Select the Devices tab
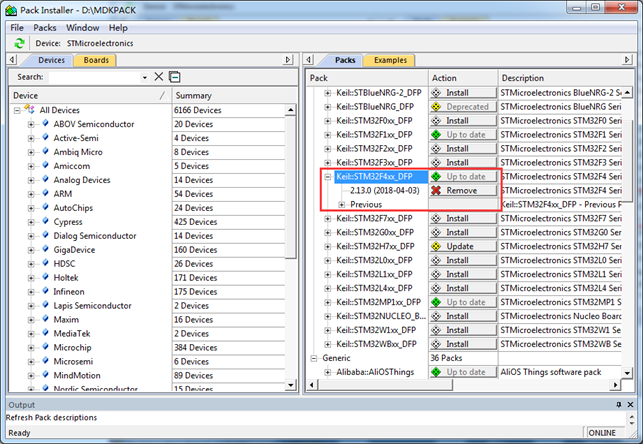This screenshot has width=643, height=444. (51, 60)
